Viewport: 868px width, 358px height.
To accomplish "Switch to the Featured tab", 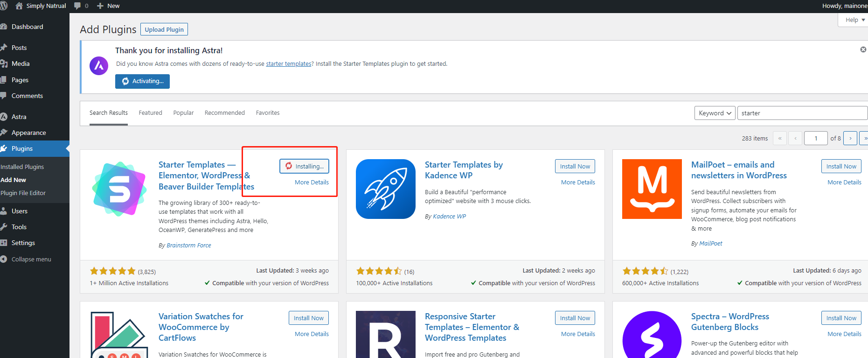I will point(150,113).
